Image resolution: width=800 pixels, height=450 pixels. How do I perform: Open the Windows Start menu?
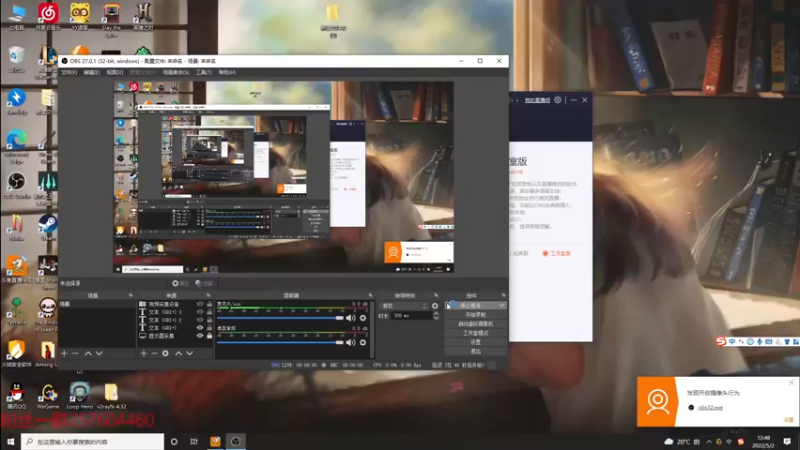click(10, 441)
